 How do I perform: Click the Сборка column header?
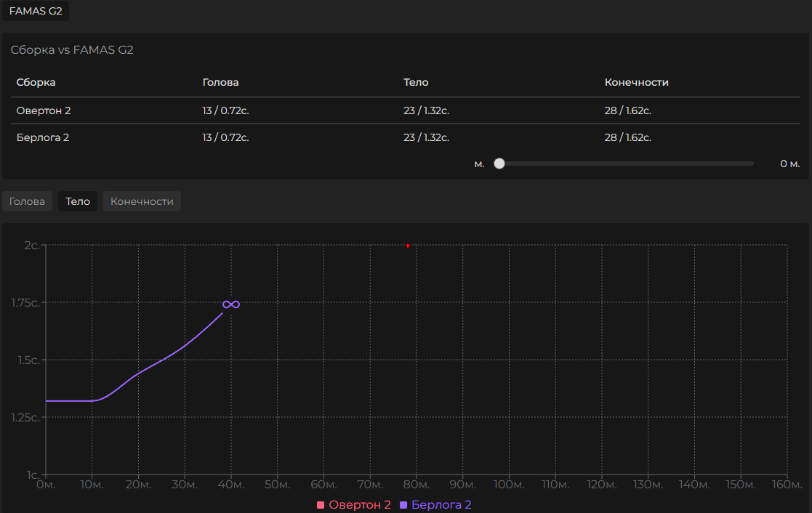tap(36, 82)
